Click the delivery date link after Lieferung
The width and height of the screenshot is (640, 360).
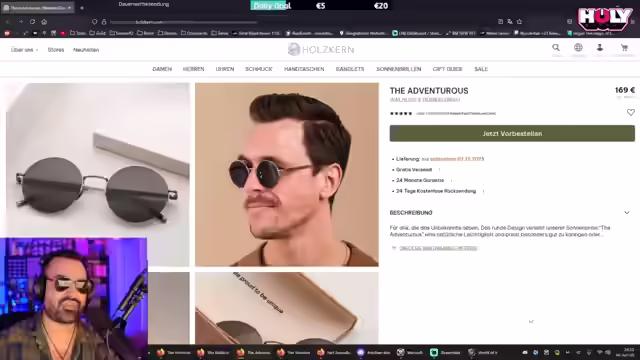(457, 159)
